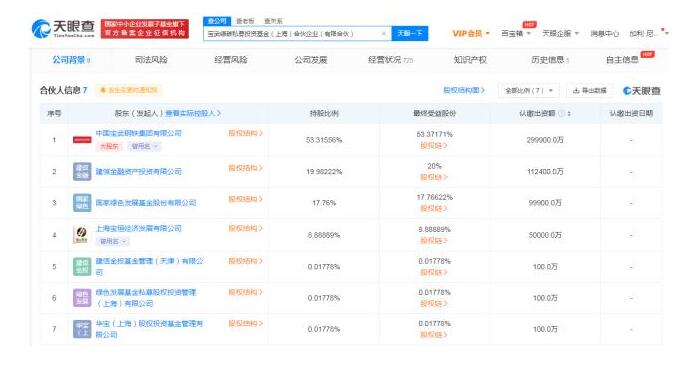This screenshot has width=689, height=380.
Task: Open logo of 建信金融资产投资有限公司
Action: point(82,171)
